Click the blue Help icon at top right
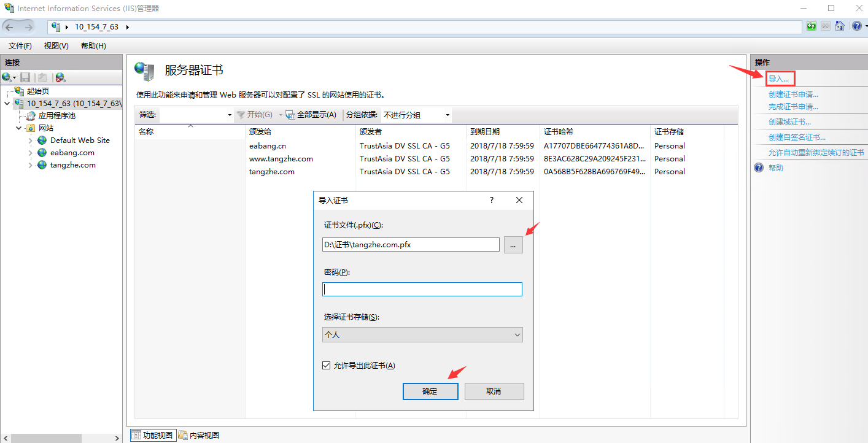Image resolution: width=868 pixels, height=443 pixels. [856, 26]
